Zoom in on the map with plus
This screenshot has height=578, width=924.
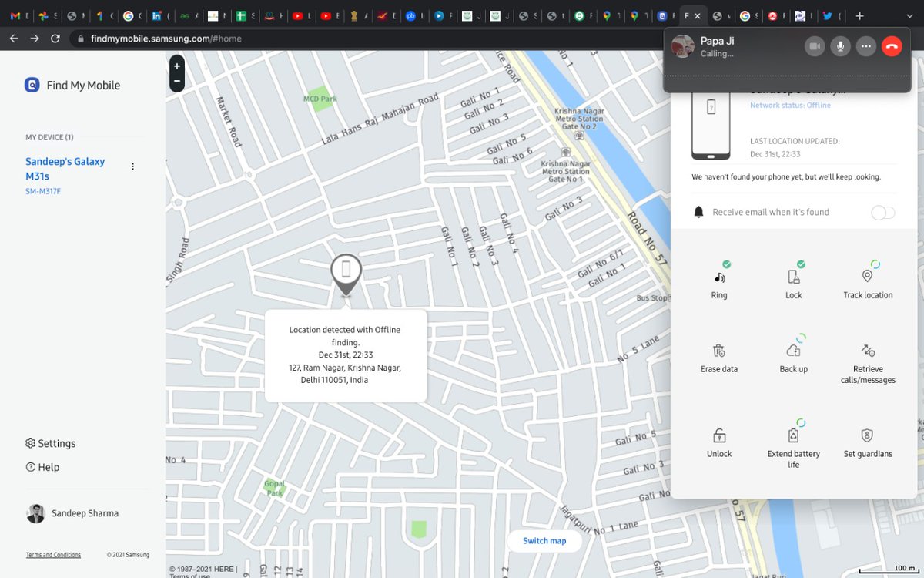click(x=177, y=66)
